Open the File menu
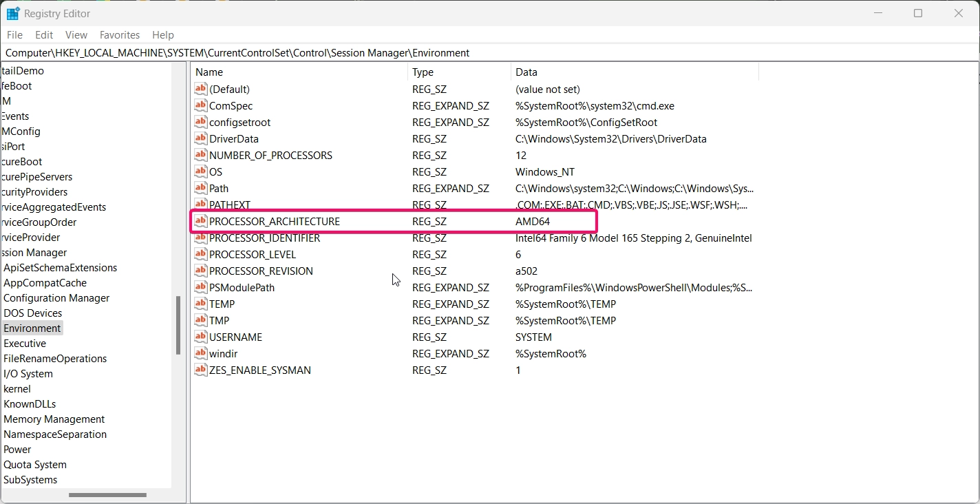980x504 pixels. click(x=14, y=34)
